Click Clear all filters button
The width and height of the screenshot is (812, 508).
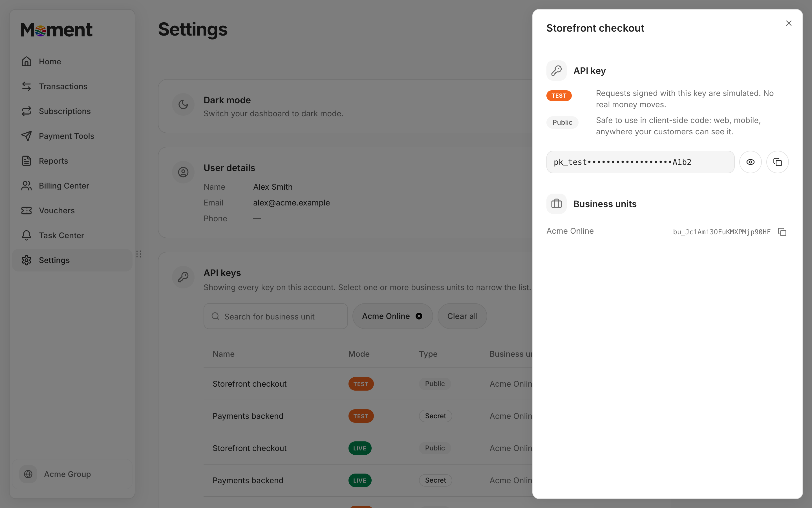tap(462, 316)
